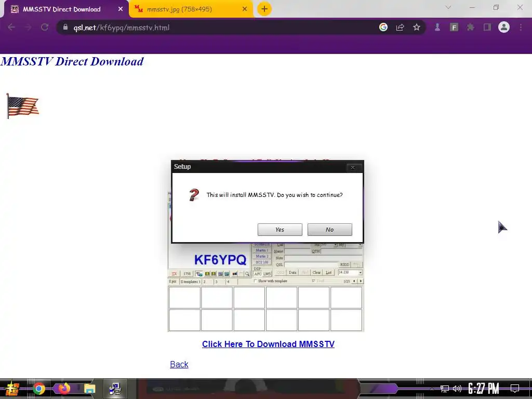Viewport: 532px width, 399px height.
Task: Click the American flag image
Action: pos(23,106)
